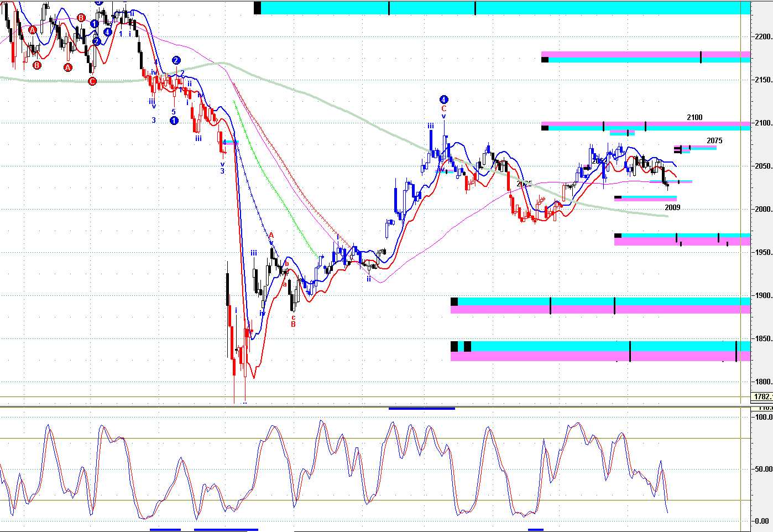
Task: Click the 1800 tick label on the price axis
Action: pyautogui.click(x=764, y=382)
